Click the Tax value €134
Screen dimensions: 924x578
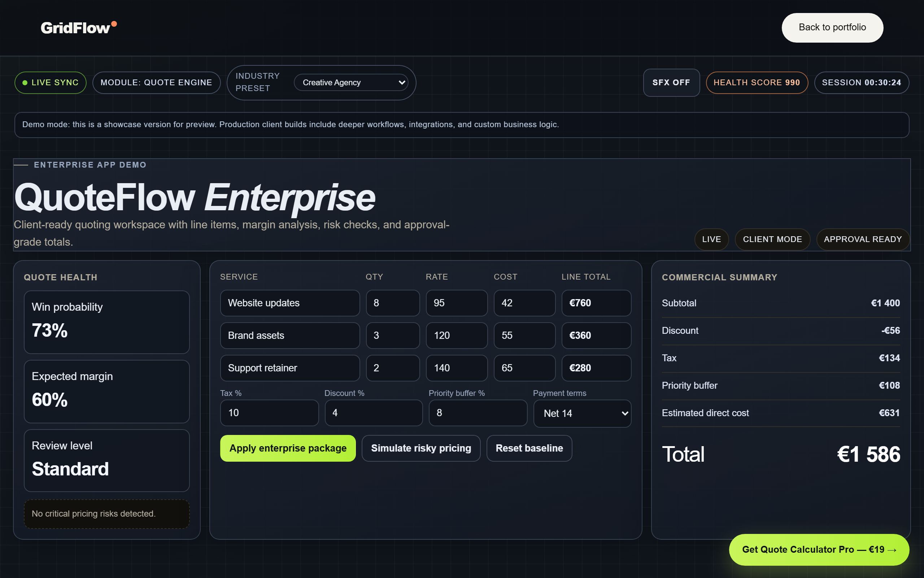pyautogui.click(x=889, y=358)
